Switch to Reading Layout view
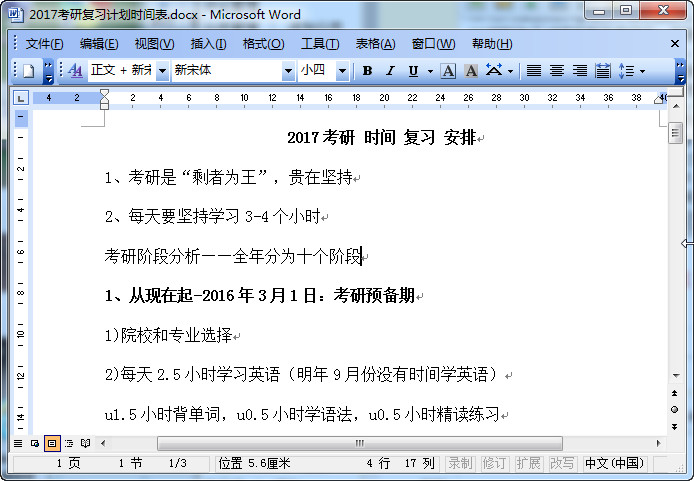 click(85, 443)
